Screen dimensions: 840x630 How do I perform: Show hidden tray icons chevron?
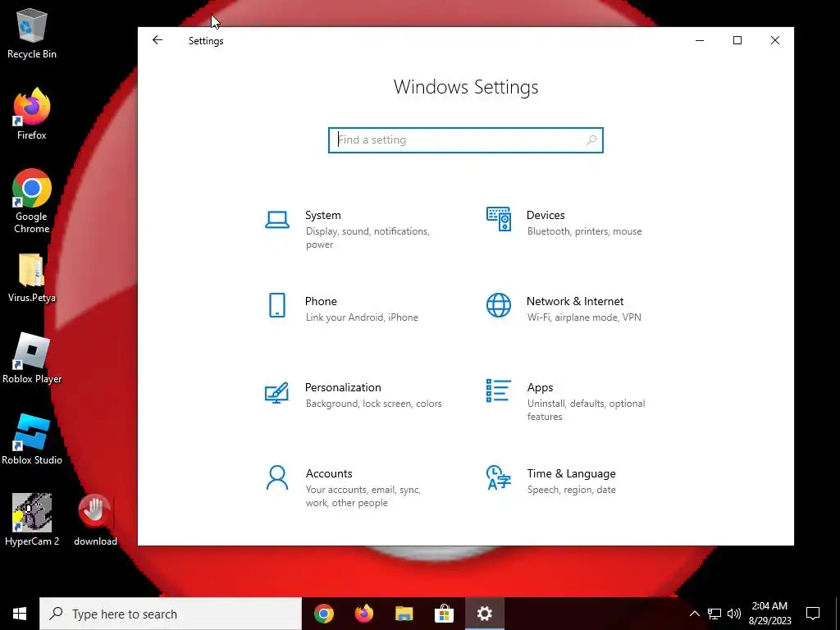[x=694, y=614]
